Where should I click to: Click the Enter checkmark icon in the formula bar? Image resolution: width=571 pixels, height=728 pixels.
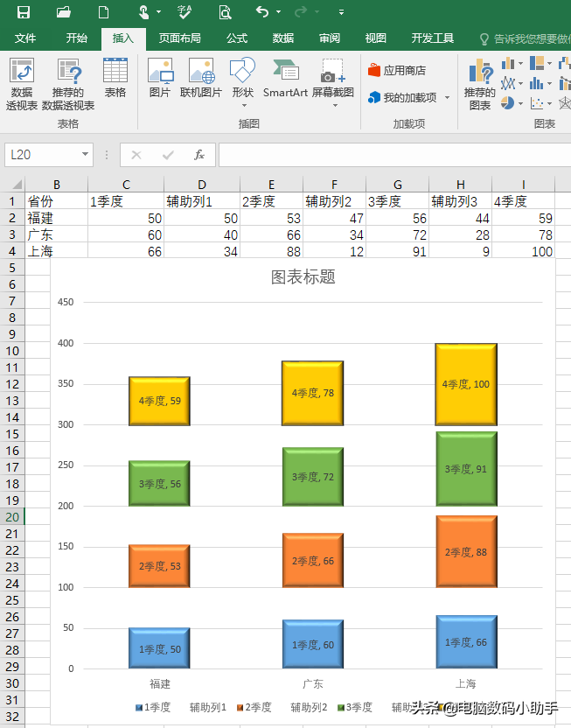[168, 155]
